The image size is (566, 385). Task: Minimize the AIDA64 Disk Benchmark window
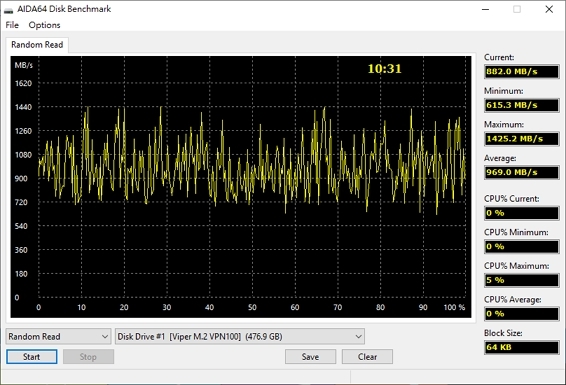click(x=486, y=9)
